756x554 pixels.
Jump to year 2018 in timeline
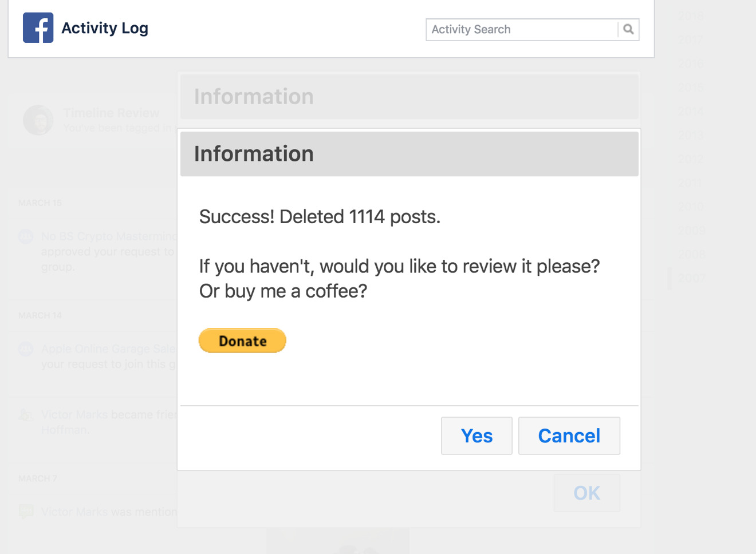click(x=691, y=16)
